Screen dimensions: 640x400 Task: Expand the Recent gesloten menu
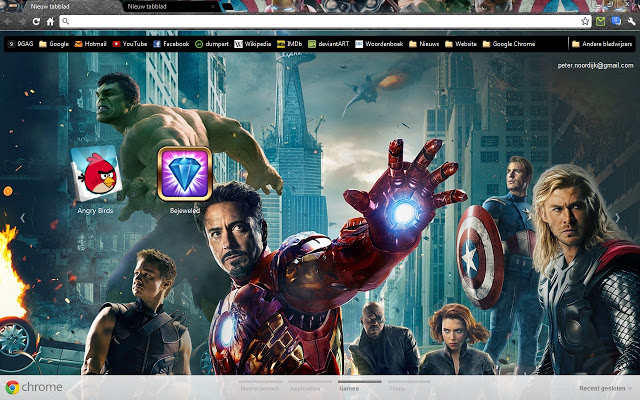tap(606, 388)
